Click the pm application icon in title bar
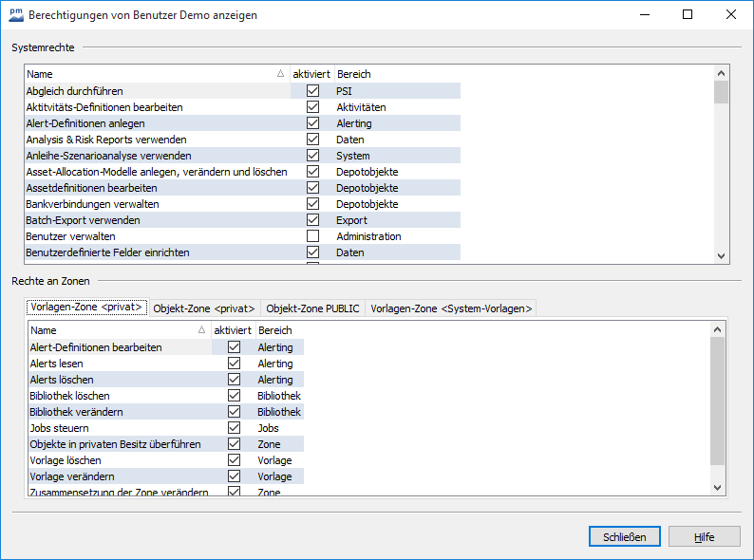Viewport: 754px width, 560px height. coord(16,15)
